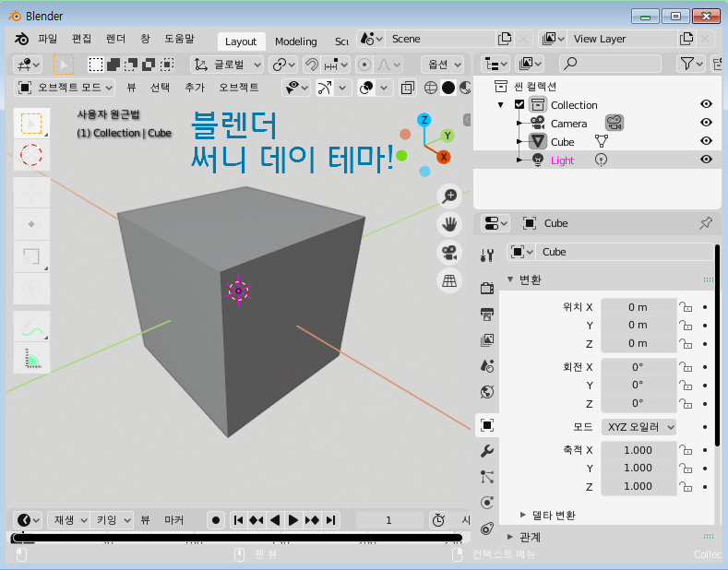Click the zoom viewport magnifier icon
The image size is (728, 570).
449,196
